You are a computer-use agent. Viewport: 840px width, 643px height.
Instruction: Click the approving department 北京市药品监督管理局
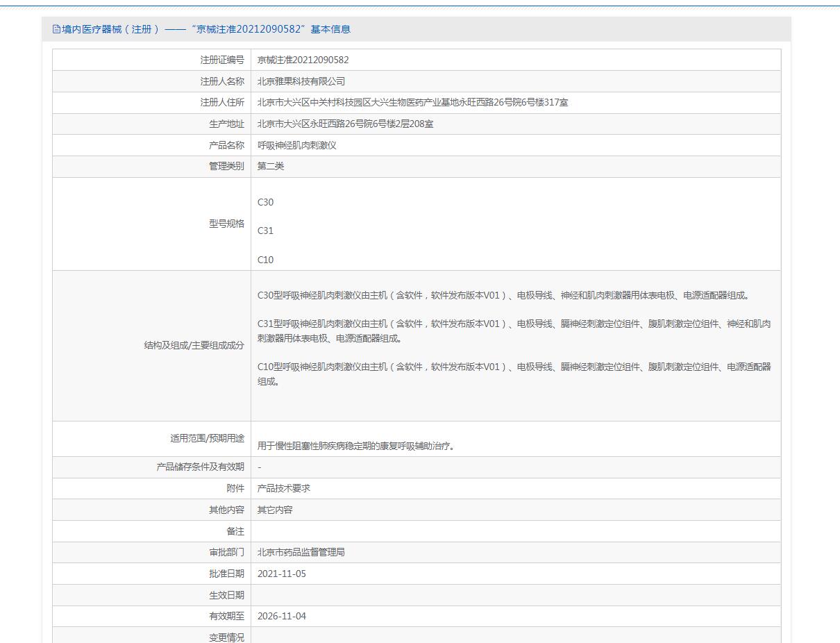point(301,552)
